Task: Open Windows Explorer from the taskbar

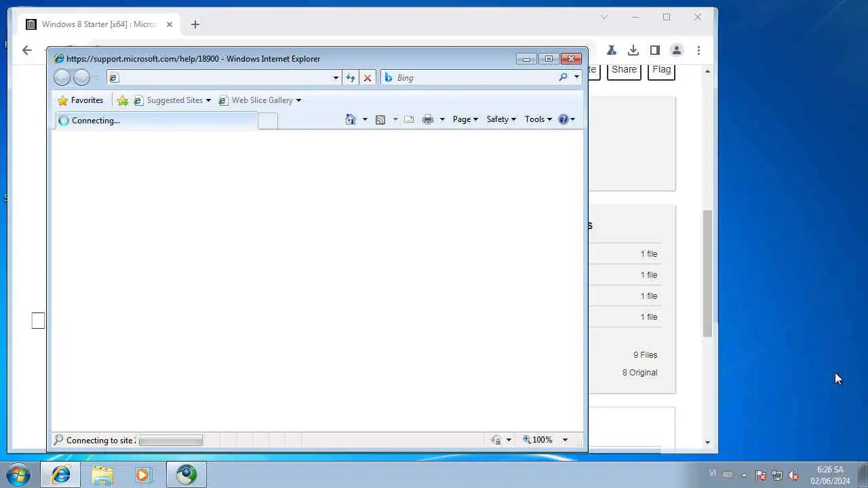Action: point(102,475)
